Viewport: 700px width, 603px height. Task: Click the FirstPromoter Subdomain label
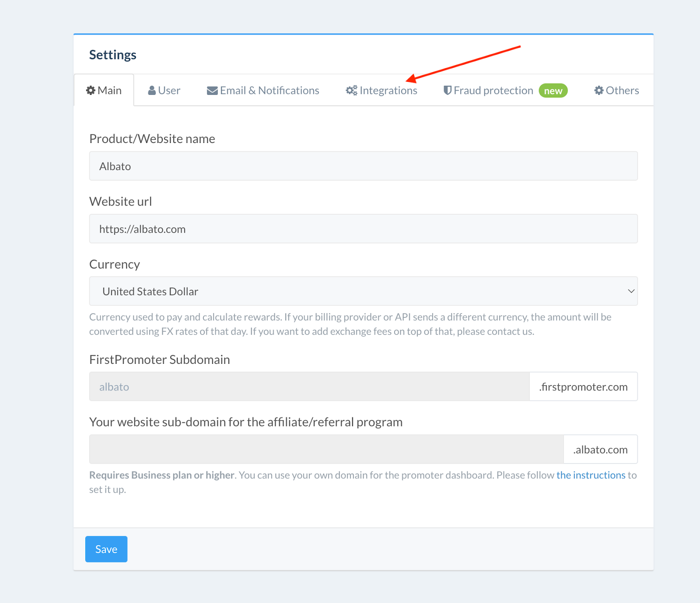(160, 359)
